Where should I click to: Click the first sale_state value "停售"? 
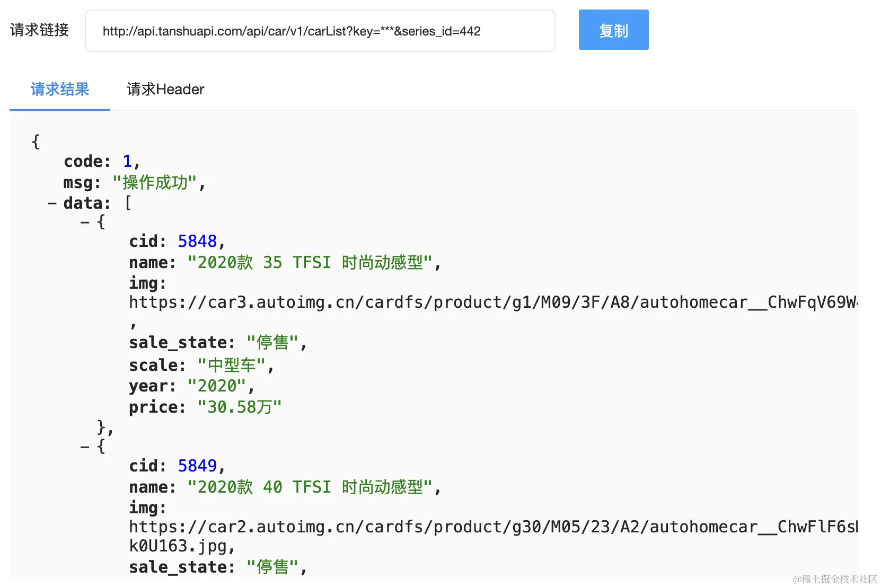[272, 343]
